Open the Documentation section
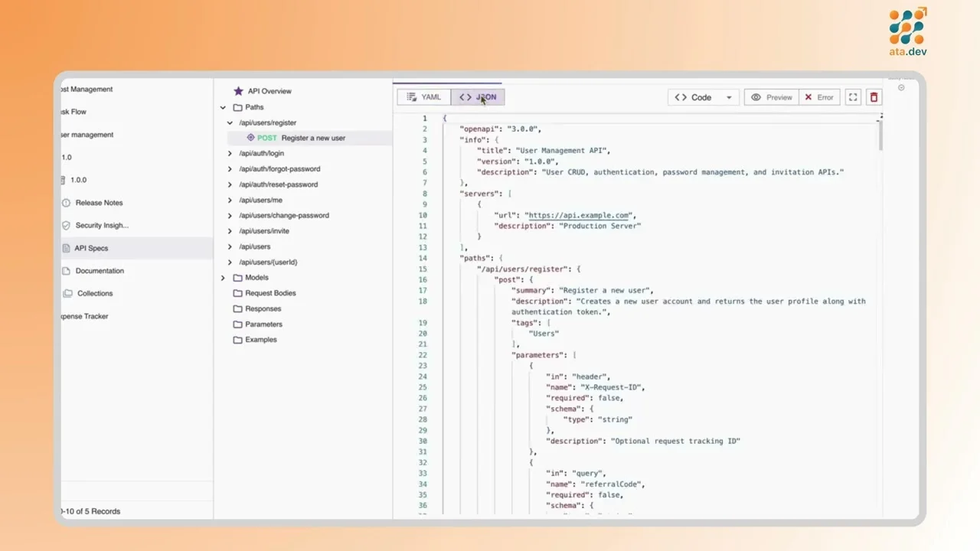This screenshot has height=551, width=980. [100, 270]
